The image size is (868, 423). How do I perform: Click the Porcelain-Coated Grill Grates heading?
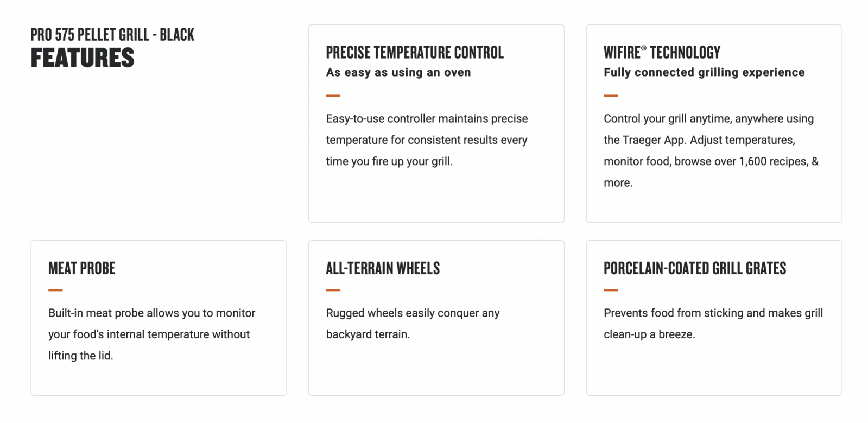(x=695, y=268)
